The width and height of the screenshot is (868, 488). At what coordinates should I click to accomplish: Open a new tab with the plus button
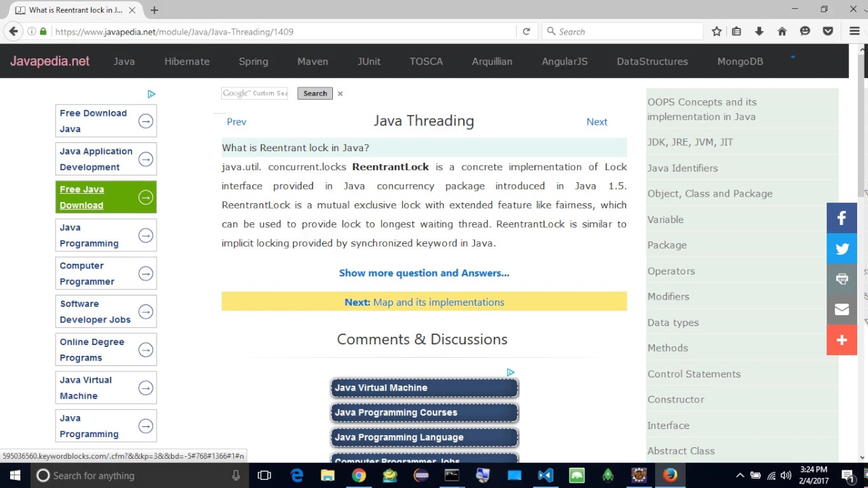click(x=155, y=10)
